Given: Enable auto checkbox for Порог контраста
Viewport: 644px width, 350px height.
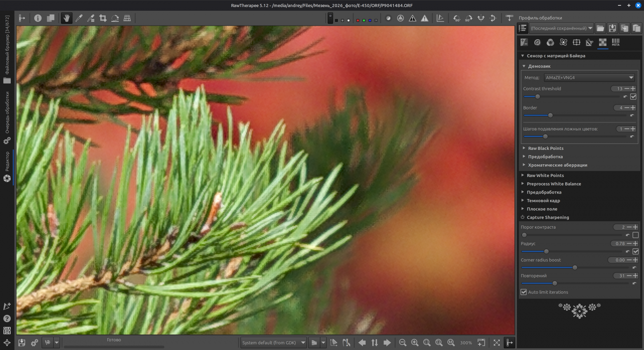Looking at the screenshot, I should point(635,235).
